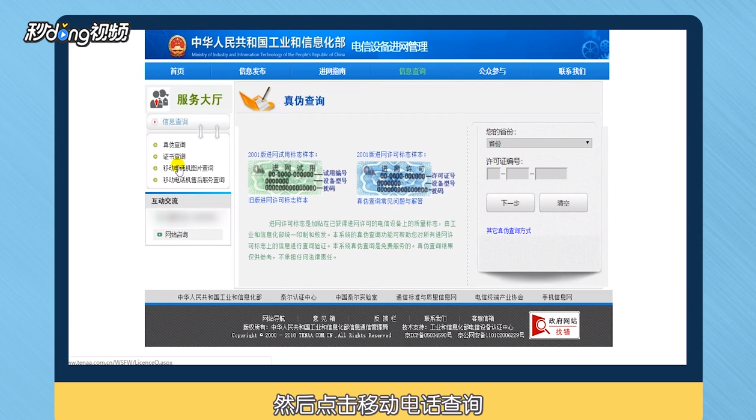Select 证书查询 in the sidebar
This screenshot has height=420, width=756.
[174, 156]
